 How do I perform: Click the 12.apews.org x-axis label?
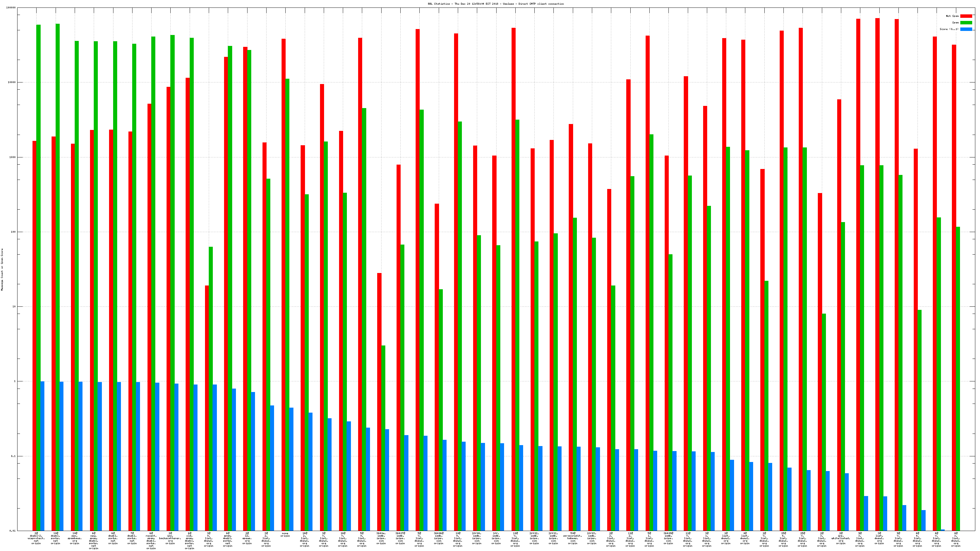coord(247,539)
